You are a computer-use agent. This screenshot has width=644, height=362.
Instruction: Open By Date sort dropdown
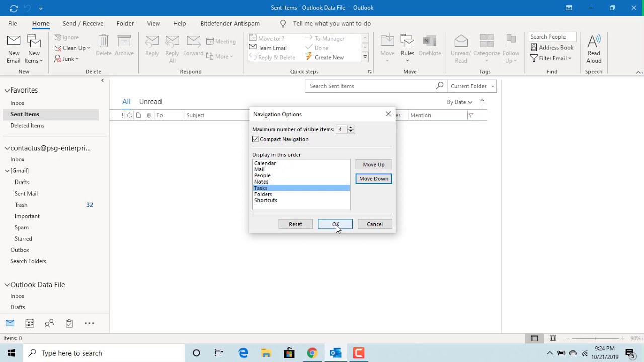[x=460, y=102]
